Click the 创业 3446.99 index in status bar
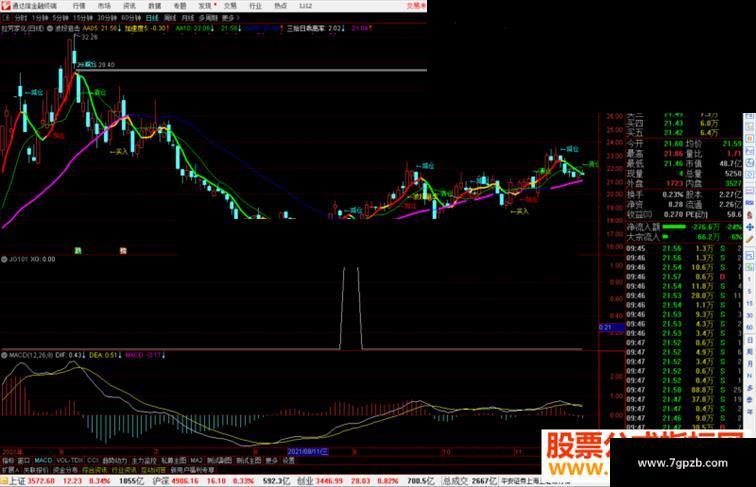756x487 pixels. point(319,481)
